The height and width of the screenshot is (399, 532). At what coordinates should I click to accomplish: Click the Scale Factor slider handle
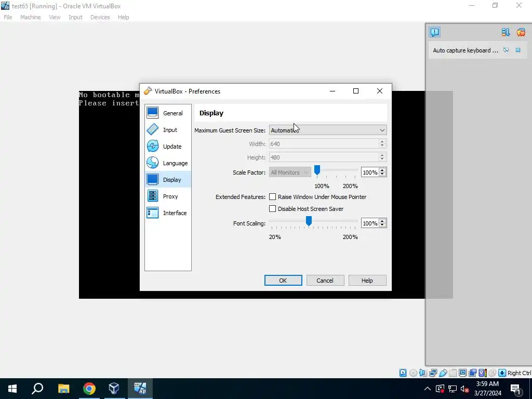point(317,170)
